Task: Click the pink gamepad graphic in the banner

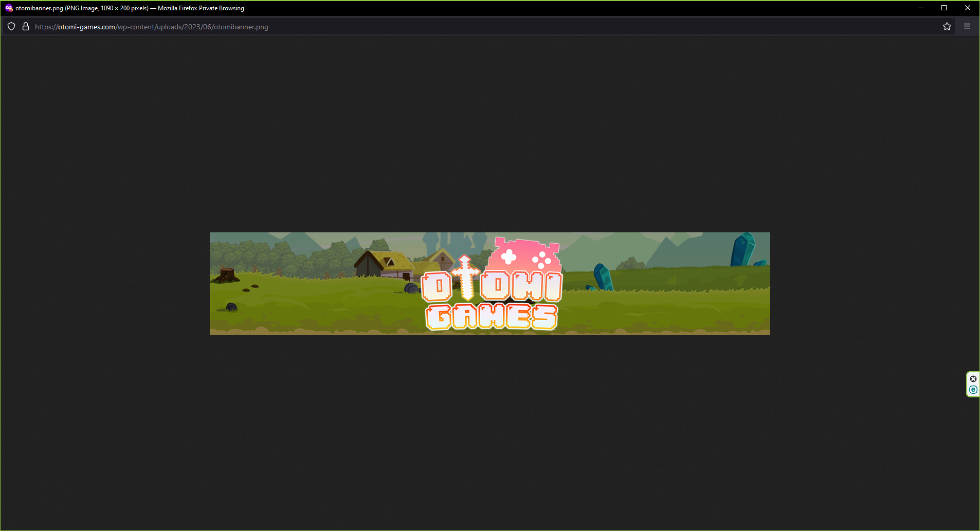Action: [x=524, y=257]
